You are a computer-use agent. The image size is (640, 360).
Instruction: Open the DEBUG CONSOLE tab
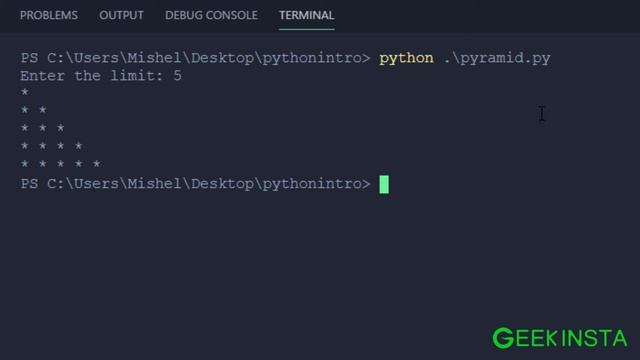(211, 16)
